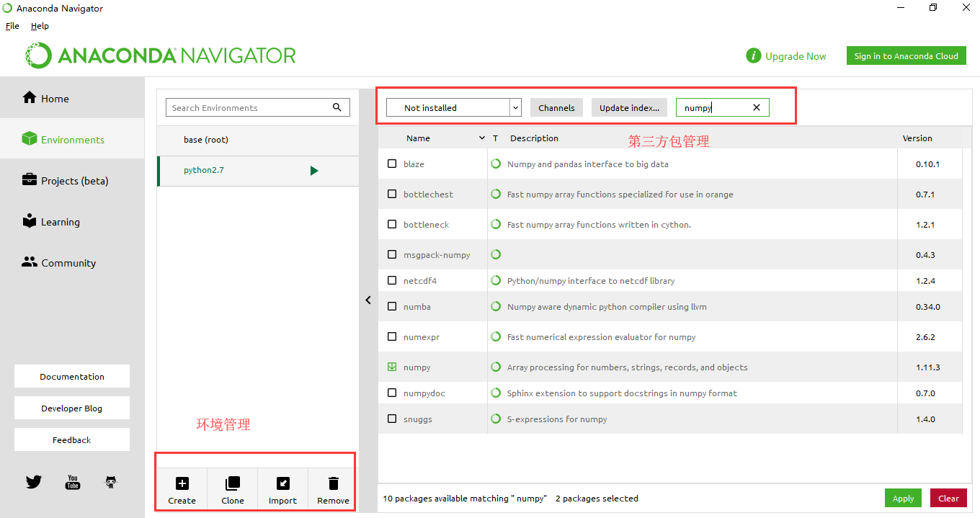Check the blaze package checkbox
Viewport: 980px width, 518px height.
pos(392,164)
